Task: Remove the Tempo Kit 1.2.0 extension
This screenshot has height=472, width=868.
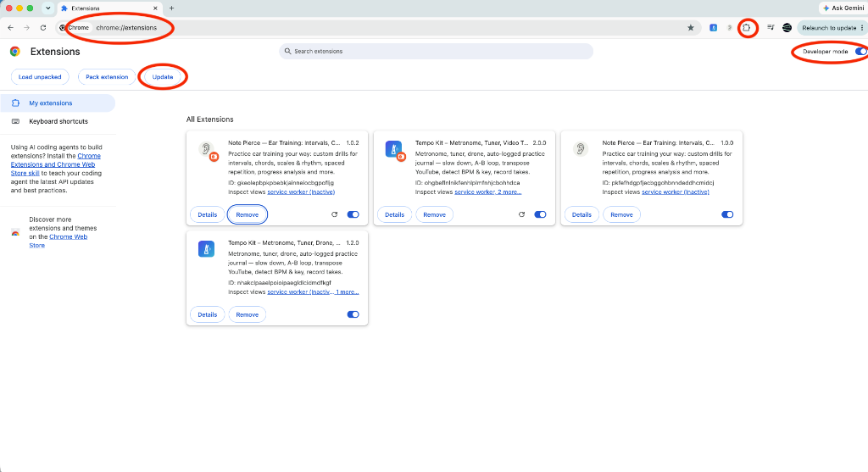Action: click(x=248, y=314)
